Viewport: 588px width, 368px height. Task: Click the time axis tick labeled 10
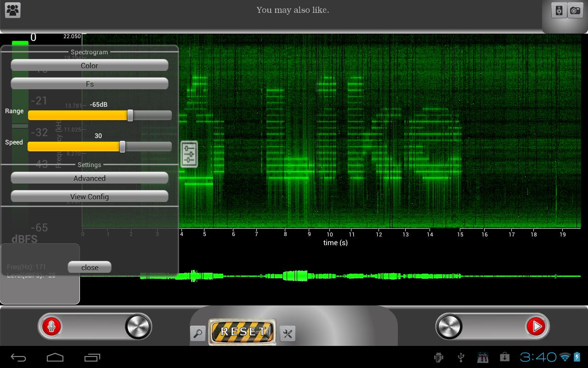point(330,234)
